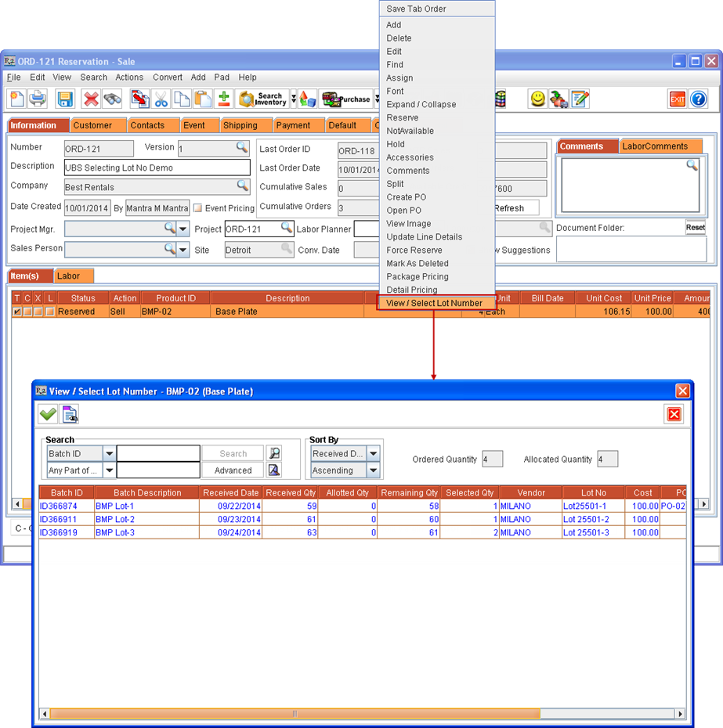723x728 pixels.
Task: Expand the Ascending sort order dropdown
Action: (373, 470)
